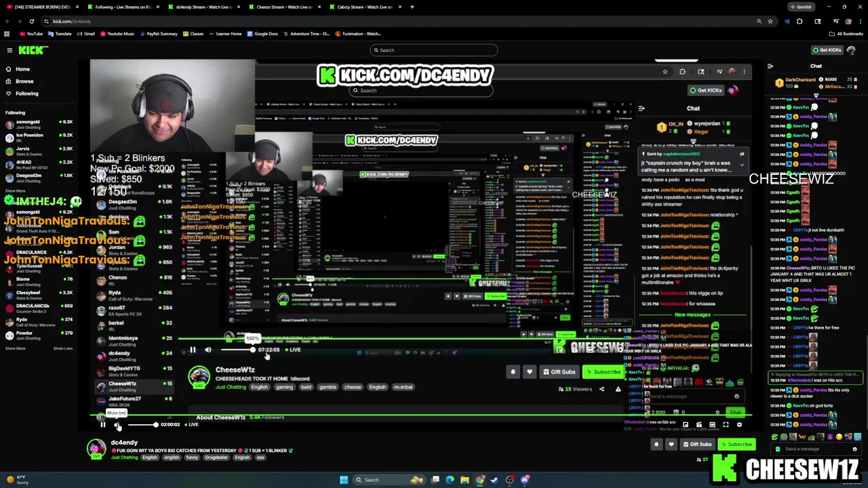This screenshot has height=488, width=868.
Task: Toggle theater mode in the player
Action: (711, 425)
